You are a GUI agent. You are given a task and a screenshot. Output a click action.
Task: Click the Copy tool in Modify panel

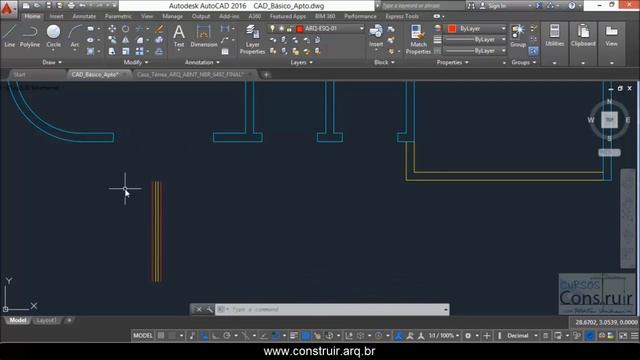(x=112, y=40)
